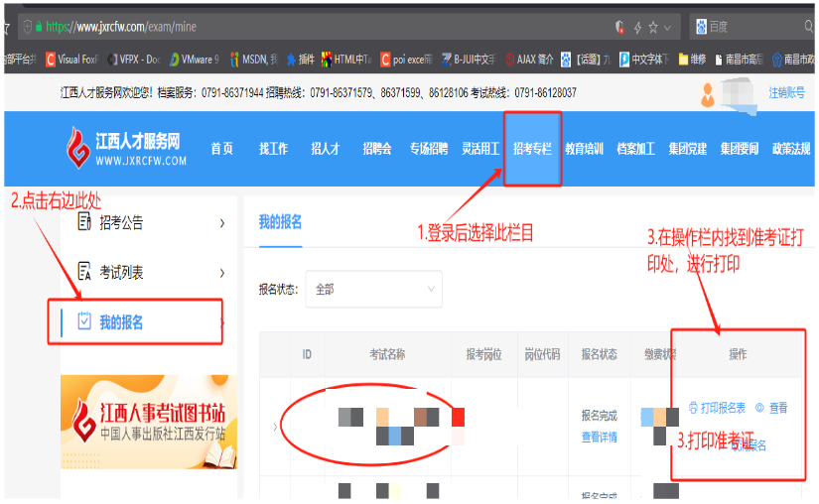Open 集团要闻 navigation item
Image resolution: width=819 pixels, height=504 pixels.
coord(739,149)
